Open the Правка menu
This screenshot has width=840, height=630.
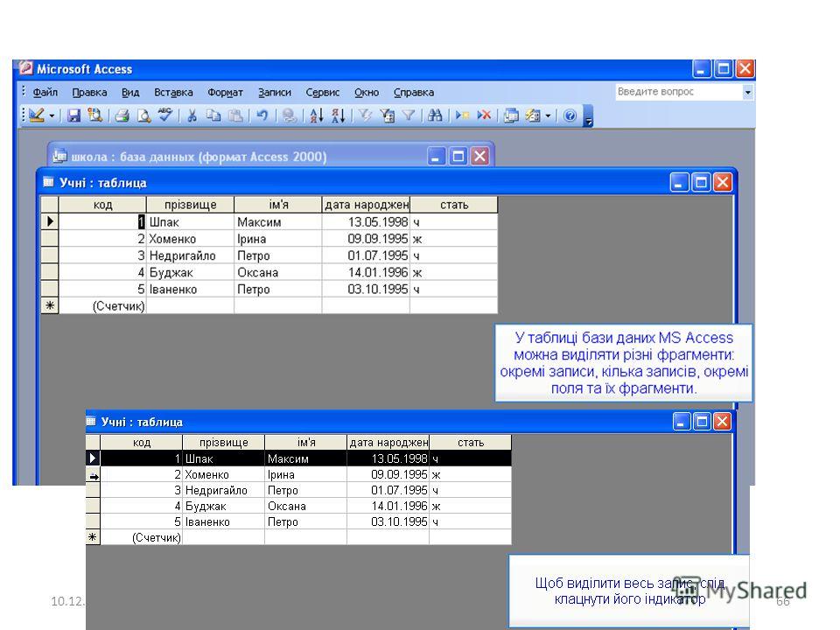pyautogui.click(x=89, y=92)
